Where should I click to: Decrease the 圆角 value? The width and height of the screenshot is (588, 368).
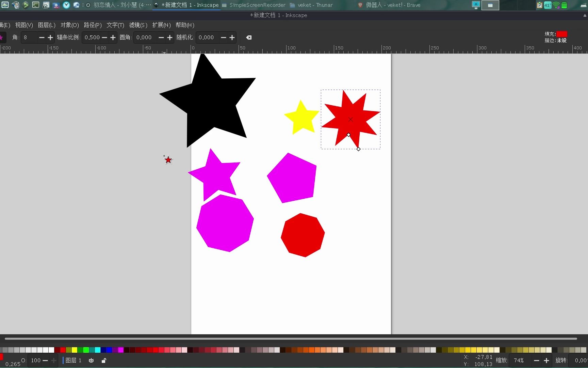(161, 37)
